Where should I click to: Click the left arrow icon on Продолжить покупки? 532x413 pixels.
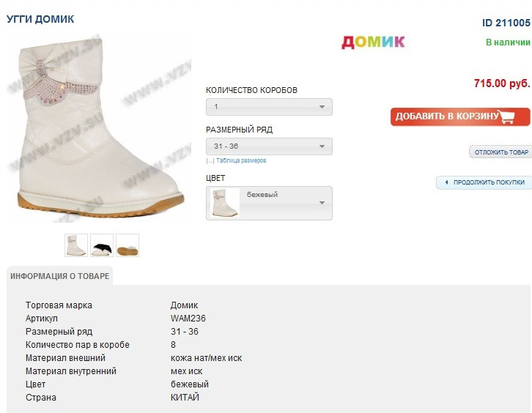click(x=446, y=182)
